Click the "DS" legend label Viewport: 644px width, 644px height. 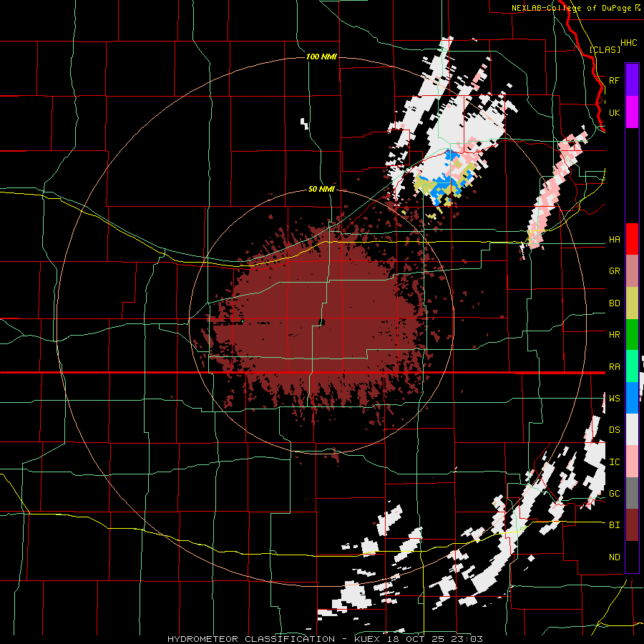tap(614, 430)
